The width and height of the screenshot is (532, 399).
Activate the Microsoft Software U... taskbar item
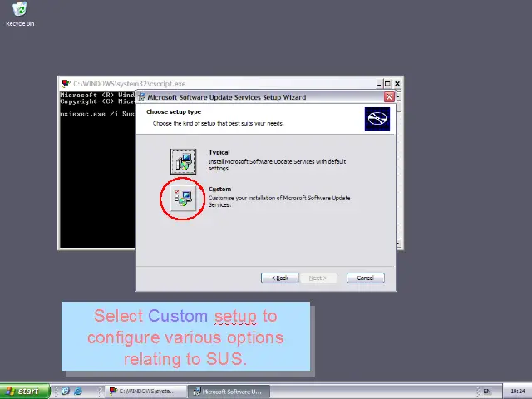229,392
